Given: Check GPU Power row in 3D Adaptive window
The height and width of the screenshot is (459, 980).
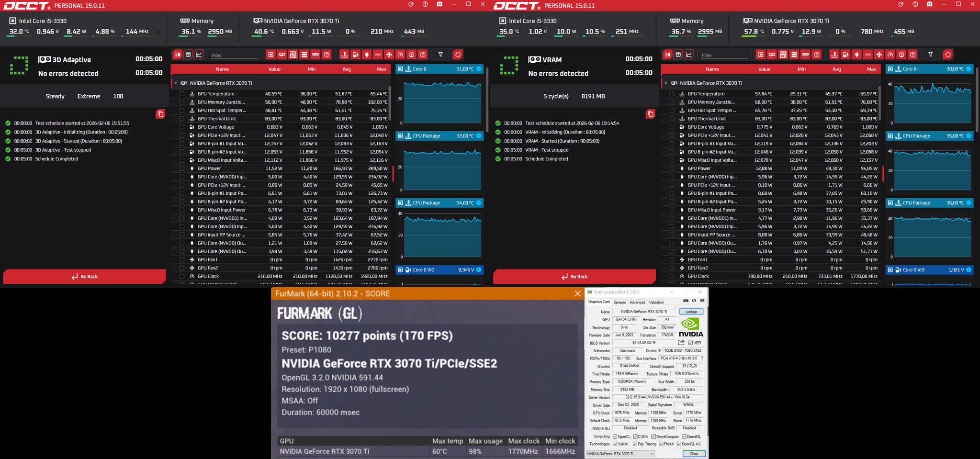Looking at the screenshot, I should pos(182,168).
